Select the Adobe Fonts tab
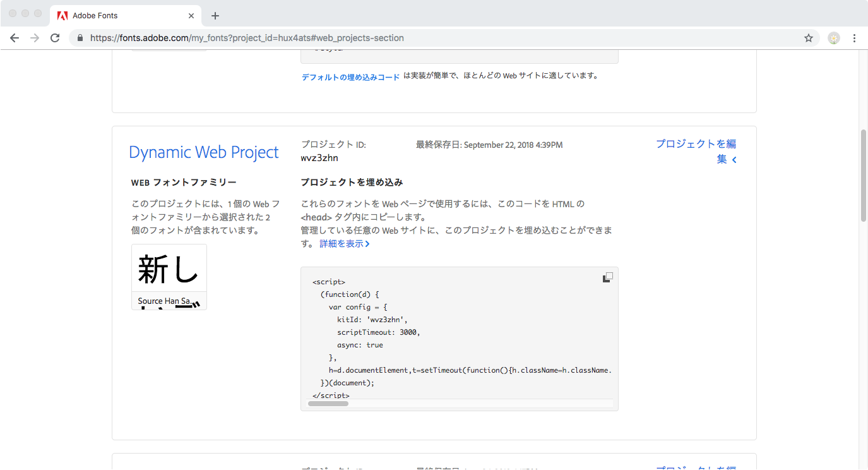This screenshot has width=868, height=470. [x=125, y=16]
